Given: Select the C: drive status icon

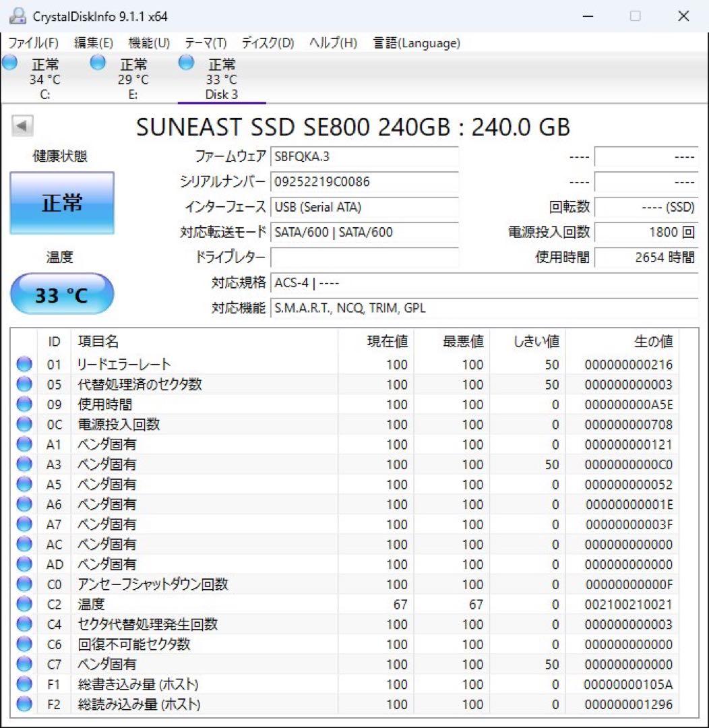Looking at the screenshot, I should [10, 63].
